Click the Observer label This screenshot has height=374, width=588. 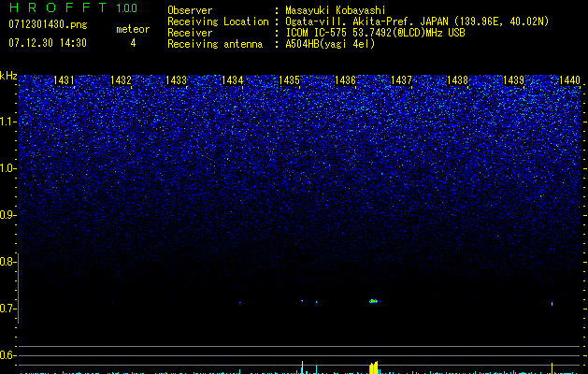[190, 10]
